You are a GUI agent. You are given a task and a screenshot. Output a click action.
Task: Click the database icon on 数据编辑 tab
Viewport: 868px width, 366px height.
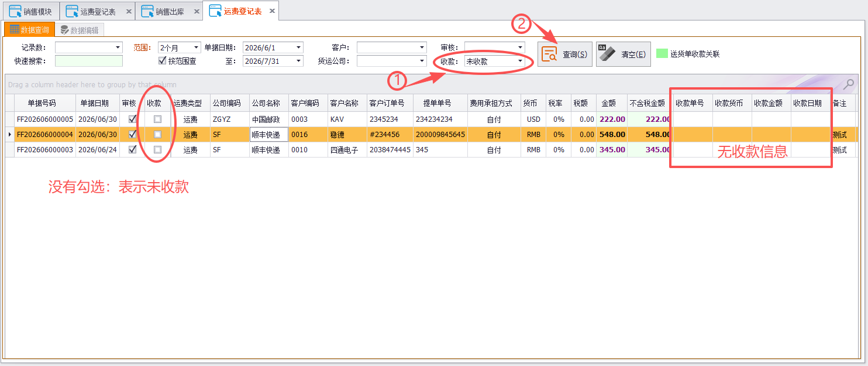pos(64,30)
